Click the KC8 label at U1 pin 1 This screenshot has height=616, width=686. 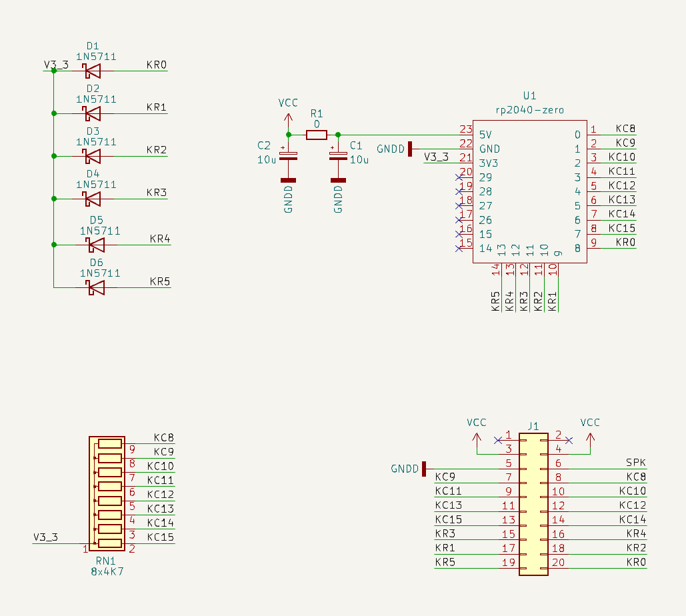[x=625, y=129]
